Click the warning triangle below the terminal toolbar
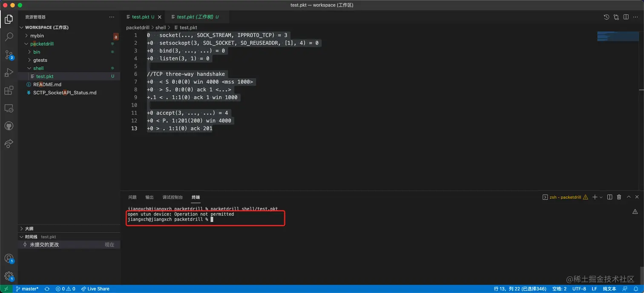Viewport: 644px width, 293px height. click(635, 212)
